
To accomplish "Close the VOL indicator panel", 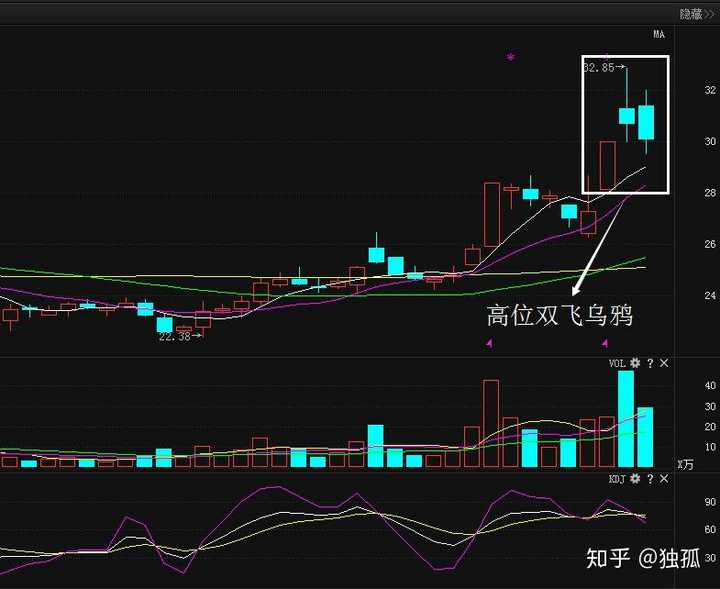I will coord(664,363).
